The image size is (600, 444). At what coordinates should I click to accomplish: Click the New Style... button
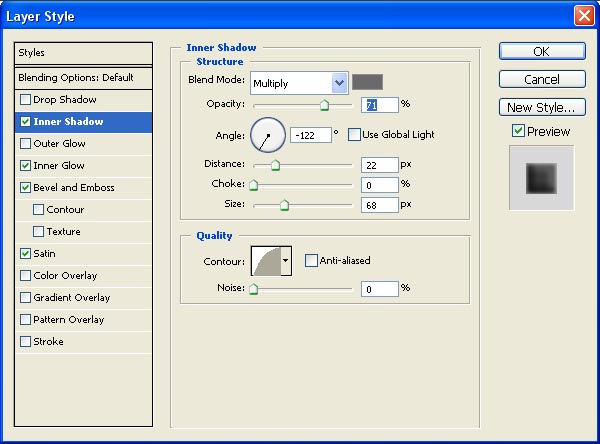point(542,107)
